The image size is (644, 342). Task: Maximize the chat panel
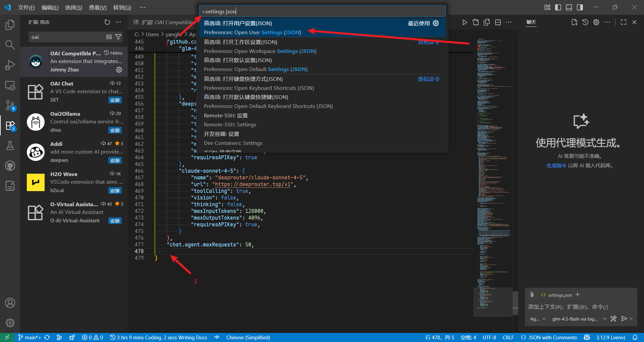click(x=624, y=22)
